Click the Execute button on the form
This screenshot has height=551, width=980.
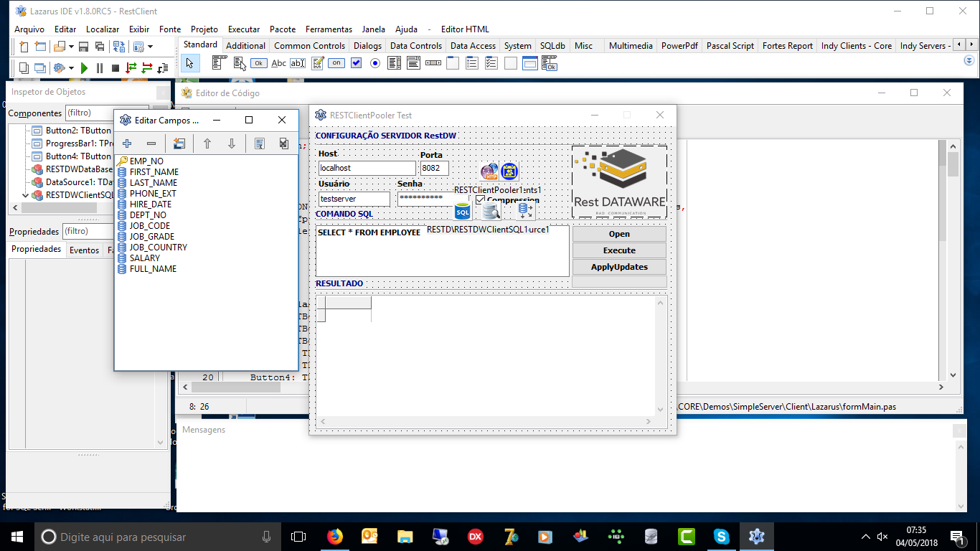click(x=619, y=250)
